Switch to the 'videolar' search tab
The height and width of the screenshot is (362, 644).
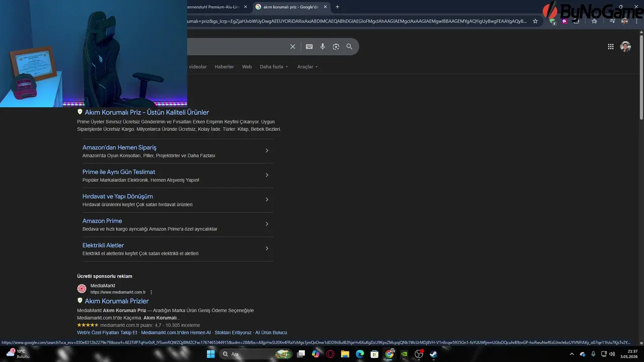(x=197, y=67)
